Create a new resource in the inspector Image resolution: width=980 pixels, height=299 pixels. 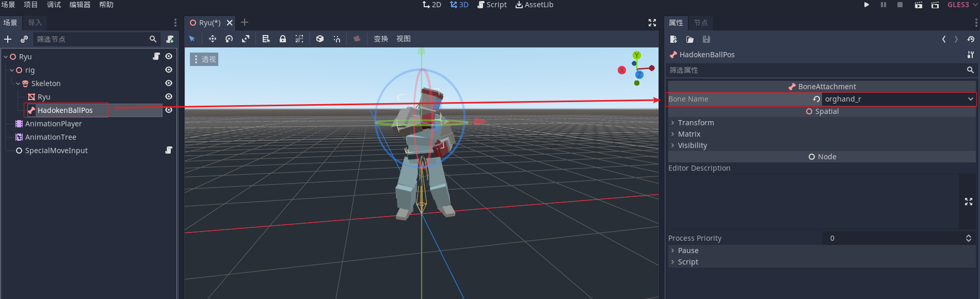point(673,39)
